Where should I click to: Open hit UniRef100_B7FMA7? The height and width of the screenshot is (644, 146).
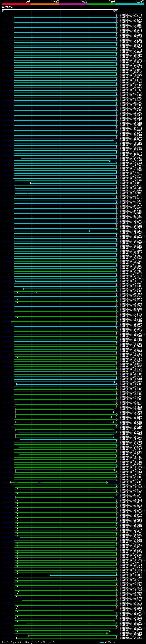[131, 18]
